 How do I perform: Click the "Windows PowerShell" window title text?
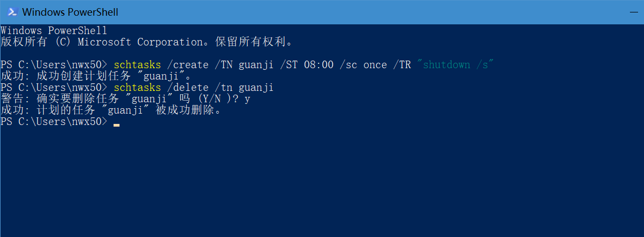coord(70,12)
